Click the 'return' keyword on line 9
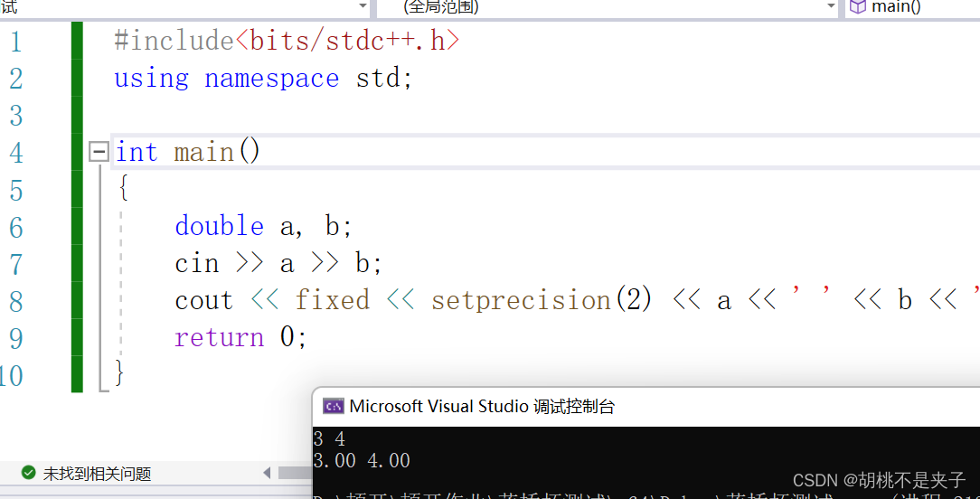The width and height of the screenshot is (980, 499). [220, 338]
